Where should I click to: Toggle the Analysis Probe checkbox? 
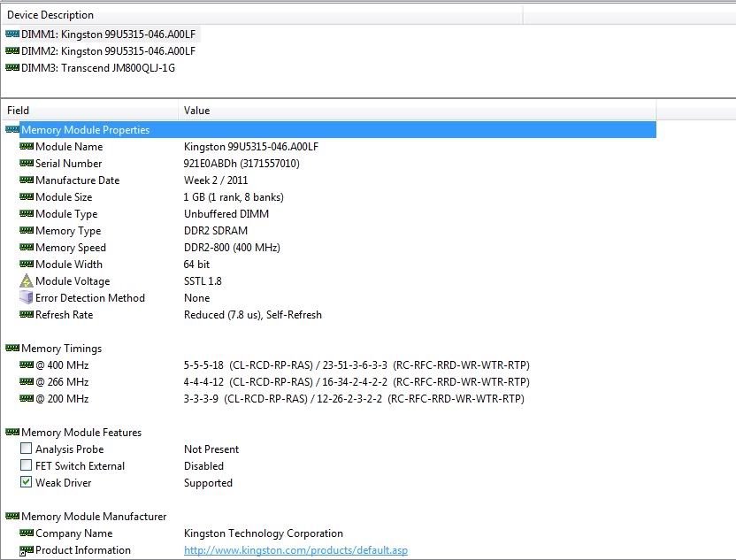[x=27, y=449]
